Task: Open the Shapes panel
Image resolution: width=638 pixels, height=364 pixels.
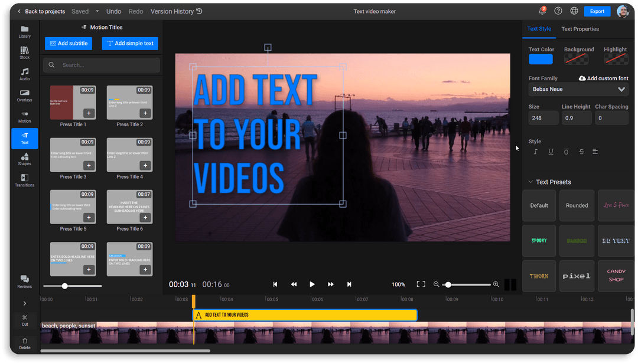Action: (24, 159)
